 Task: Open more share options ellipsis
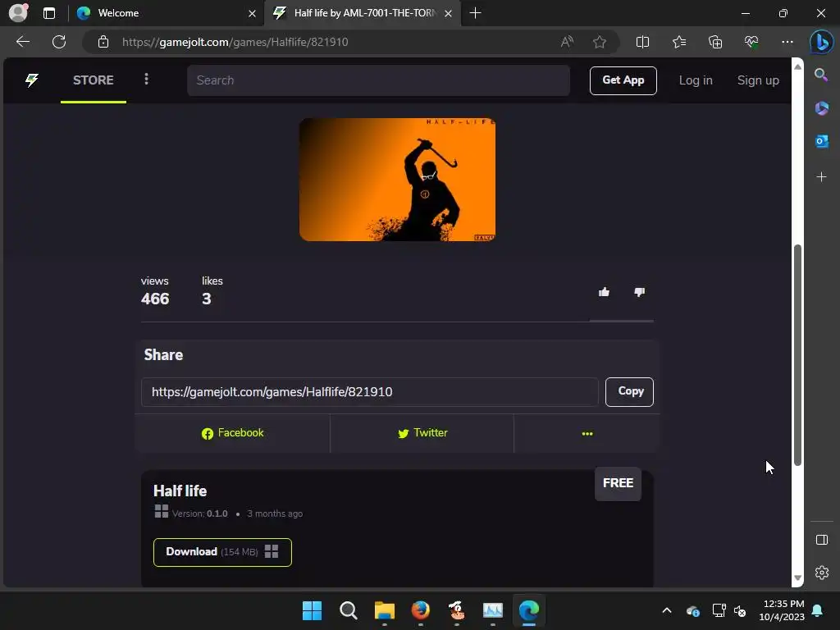coord(587,433)
